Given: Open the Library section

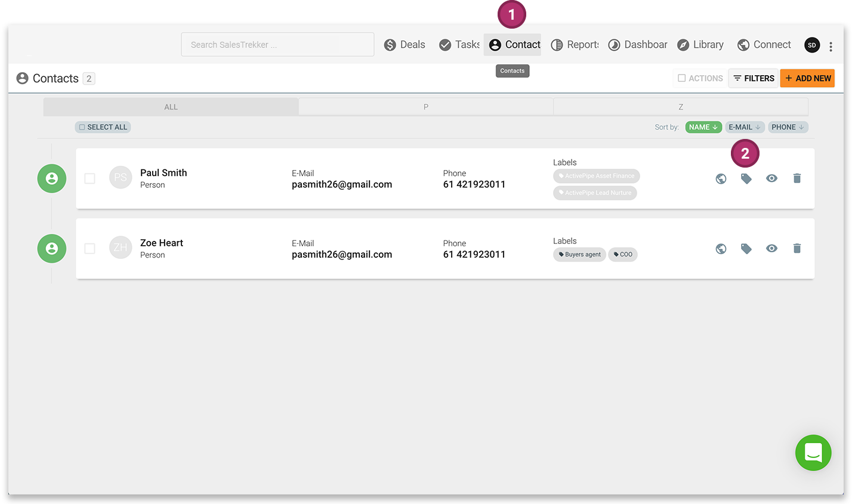Looking at the screenshot, I should pyautogui.click(x=700, y=45).
